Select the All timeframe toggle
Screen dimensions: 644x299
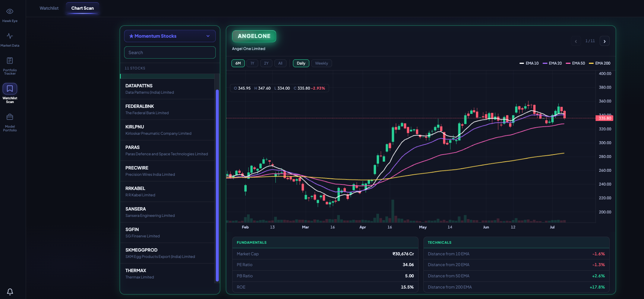(x=280, y=63)
